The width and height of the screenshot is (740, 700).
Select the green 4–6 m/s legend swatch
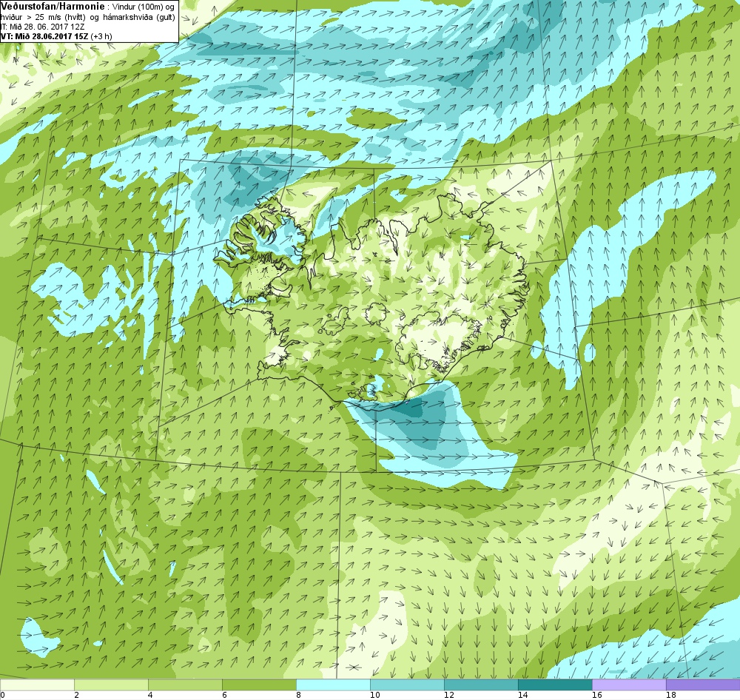[185, 684]
